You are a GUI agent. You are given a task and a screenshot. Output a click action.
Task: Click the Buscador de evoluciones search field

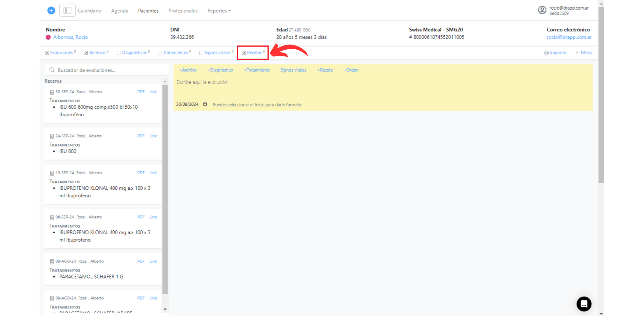(x=109, y=70)
